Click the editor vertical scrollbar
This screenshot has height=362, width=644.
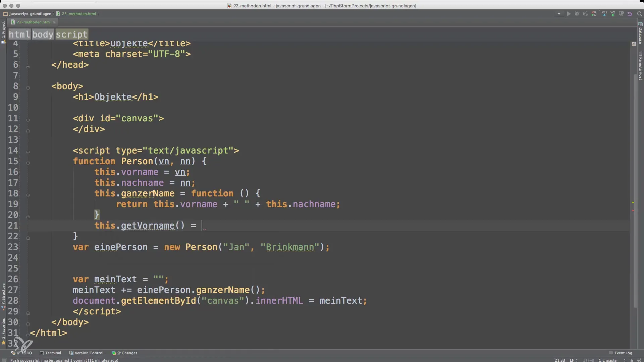click(635, 191)
